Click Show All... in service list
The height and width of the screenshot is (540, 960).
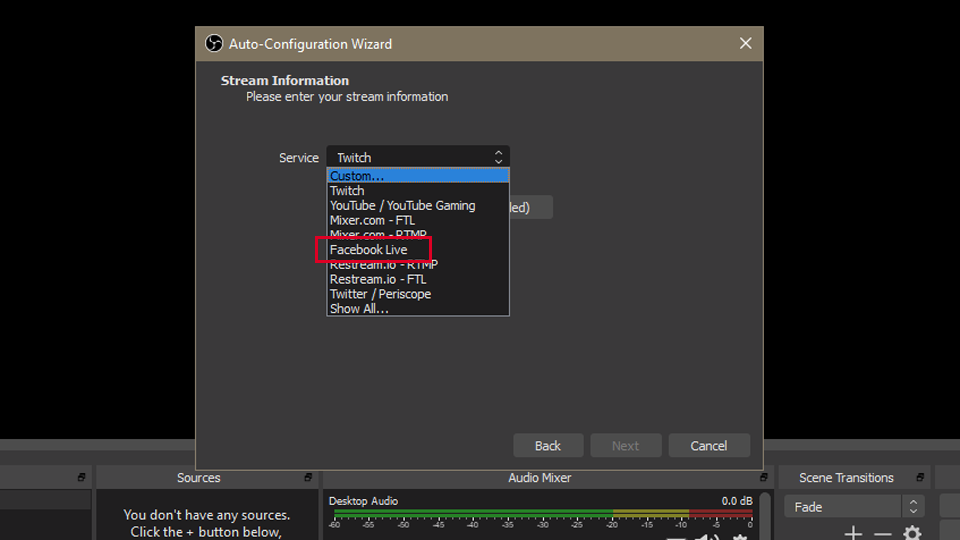click(418, 309)
